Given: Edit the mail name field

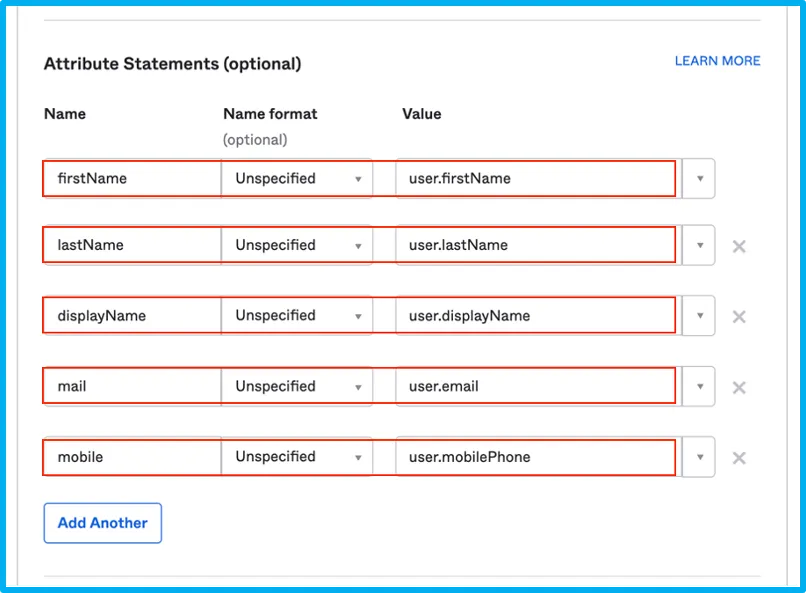Looking at the screenshot, I should pyautogui.click(x=132, y=386).
